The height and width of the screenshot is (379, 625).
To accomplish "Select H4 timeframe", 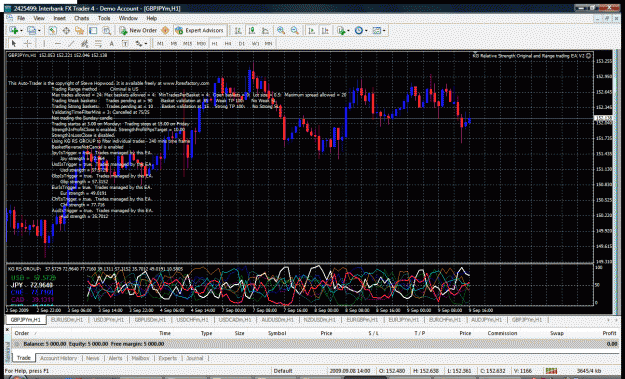I will coord(228,43).
